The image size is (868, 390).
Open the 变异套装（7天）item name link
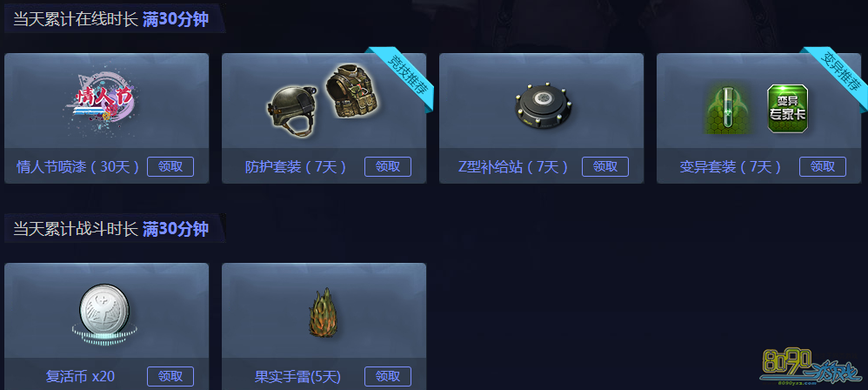click(731, 167)
